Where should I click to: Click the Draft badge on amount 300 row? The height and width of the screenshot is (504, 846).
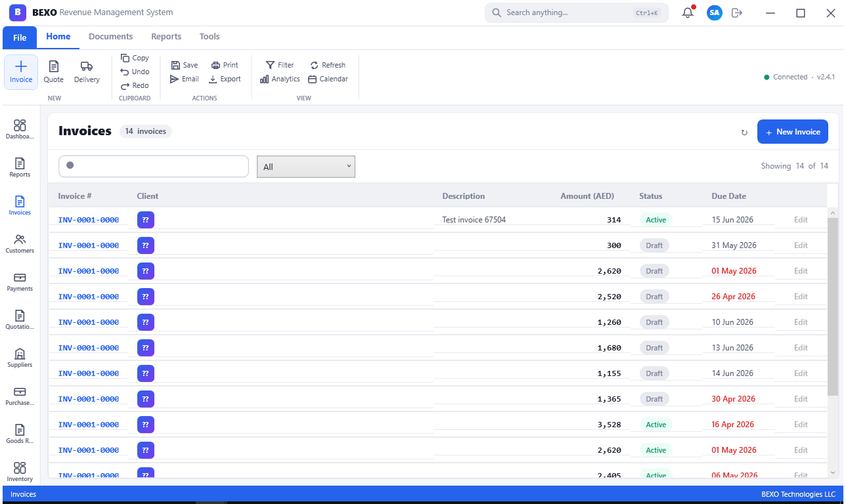tap(654, 245)
